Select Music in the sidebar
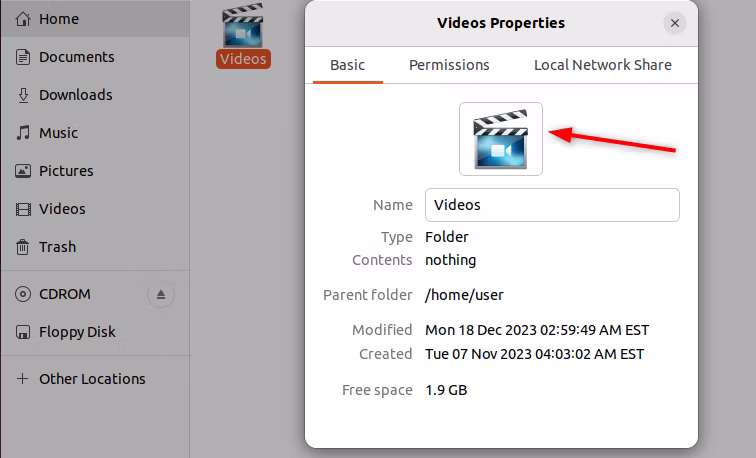Screen dimensions: 756x458 (x=58, y=133)
